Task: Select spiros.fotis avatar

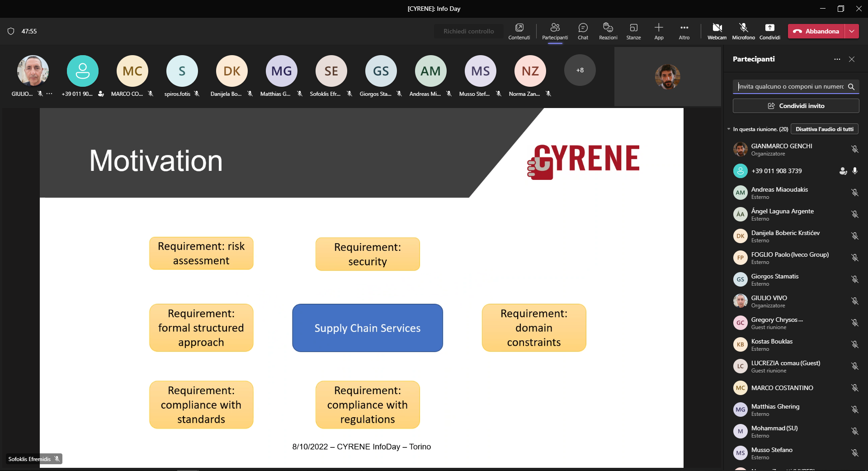Action: point(182,71)
